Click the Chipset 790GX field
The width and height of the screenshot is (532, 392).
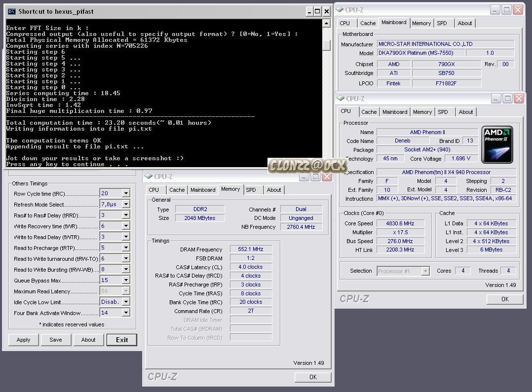coord(446,64)
